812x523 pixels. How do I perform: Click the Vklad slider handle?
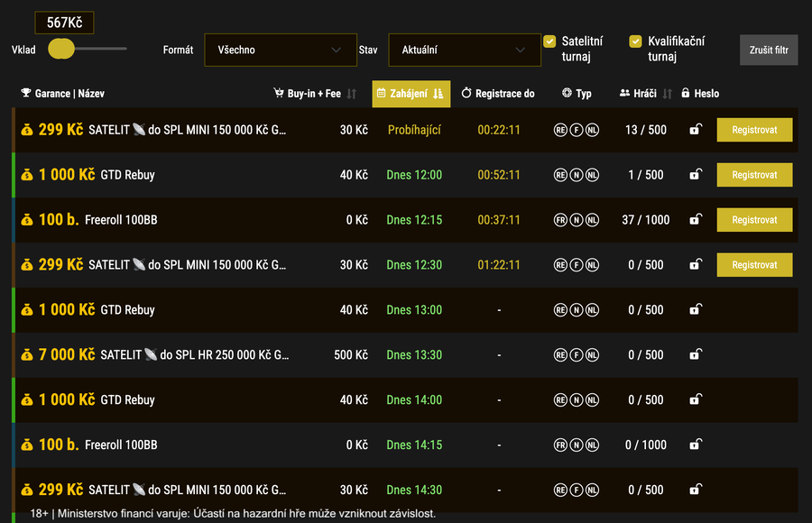[x=61, y=49]
